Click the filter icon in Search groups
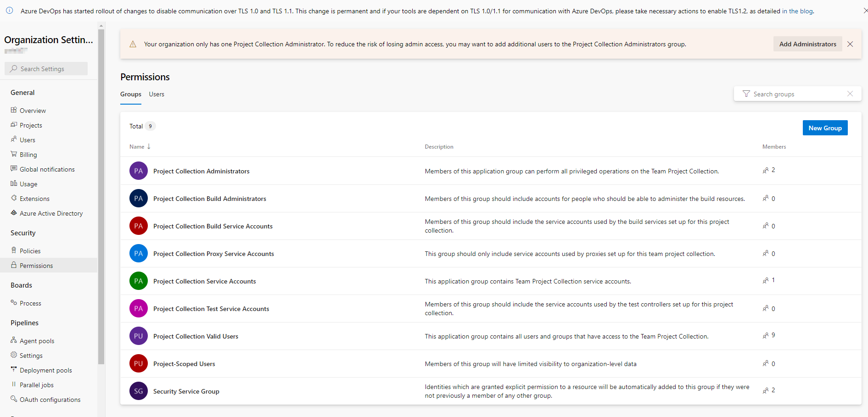The height and width of the screenshot is (417, 868). pyautogui.click(x=746, y=94)
